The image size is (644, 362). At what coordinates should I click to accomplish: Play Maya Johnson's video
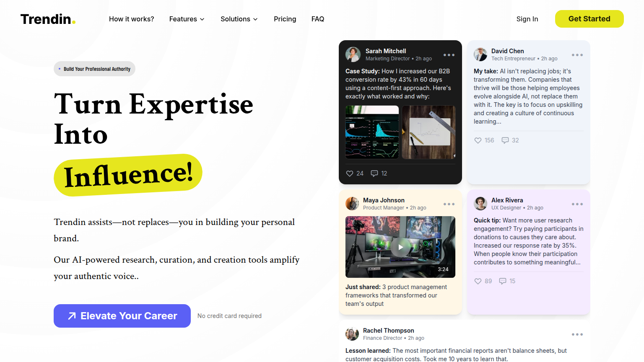[x=400, y=247]
